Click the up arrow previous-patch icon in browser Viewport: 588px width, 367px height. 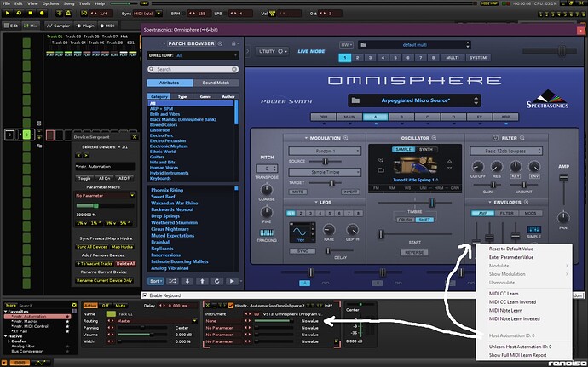[202, 281]
